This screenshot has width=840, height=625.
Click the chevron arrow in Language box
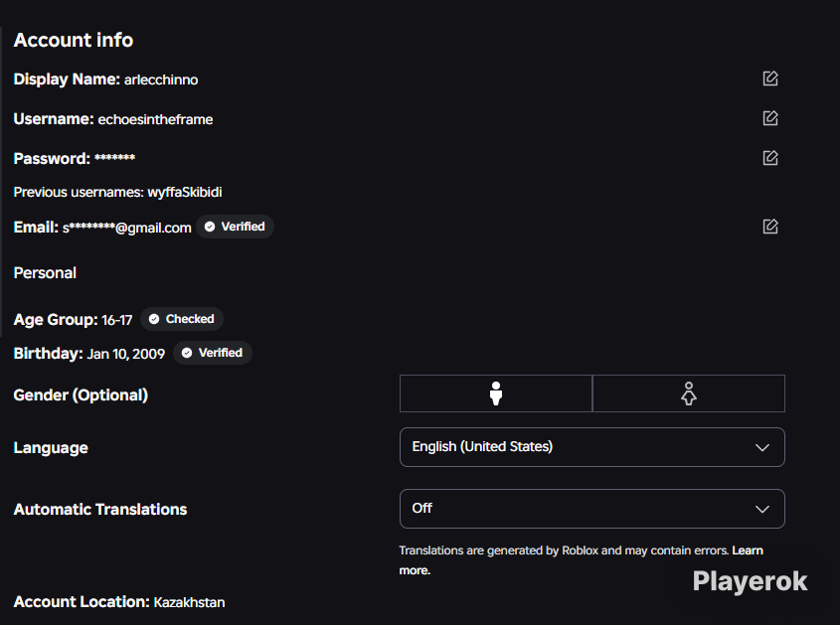click(762, 448)
